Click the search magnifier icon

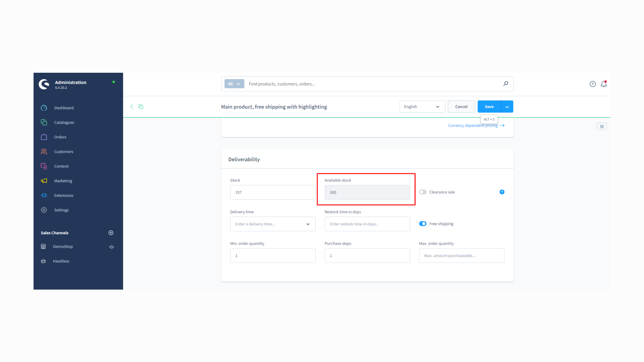(505, 84)
